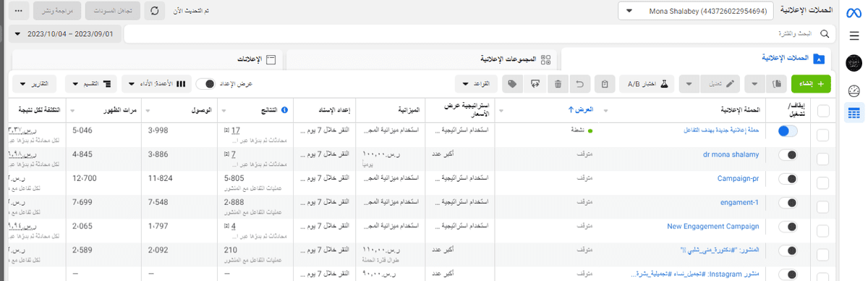Turn on the New Engagement Campaign toggle
868x281 pixels.
click(x=788, y=227)
